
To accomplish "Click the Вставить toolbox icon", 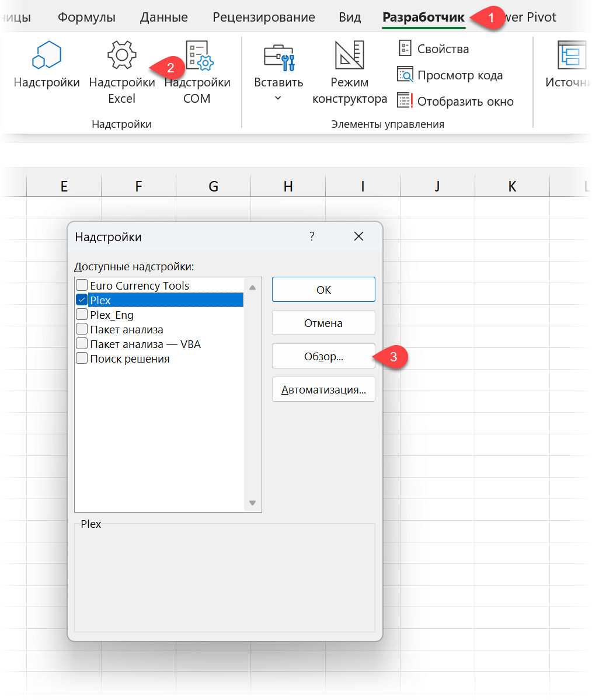I will [x=278, y=57].
